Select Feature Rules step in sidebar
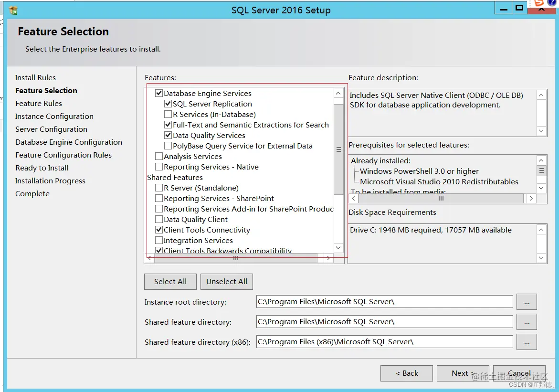The image size is (559, 392). (39, 104)
